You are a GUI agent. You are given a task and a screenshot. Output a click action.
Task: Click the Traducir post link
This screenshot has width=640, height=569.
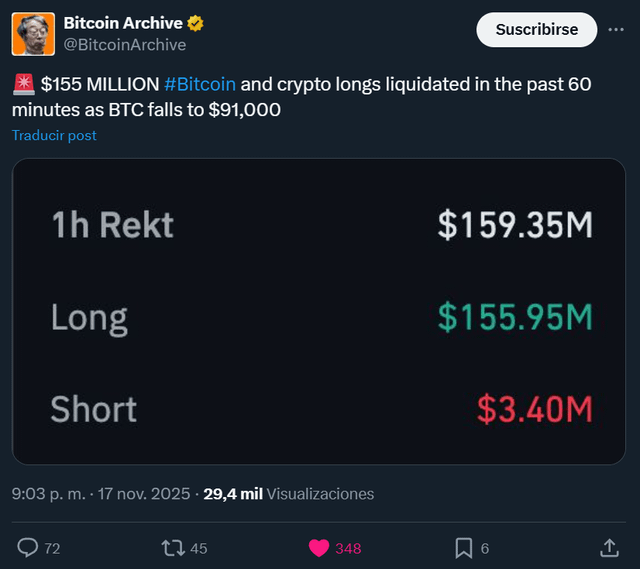click(54, 135)
